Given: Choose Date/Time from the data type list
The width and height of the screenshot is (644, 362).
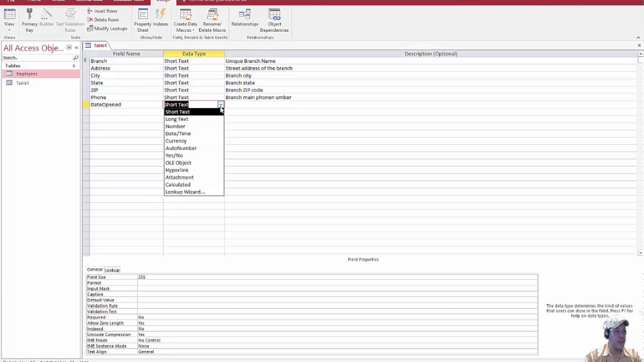Looking at the screenshot, I should [x=194, y=134].
